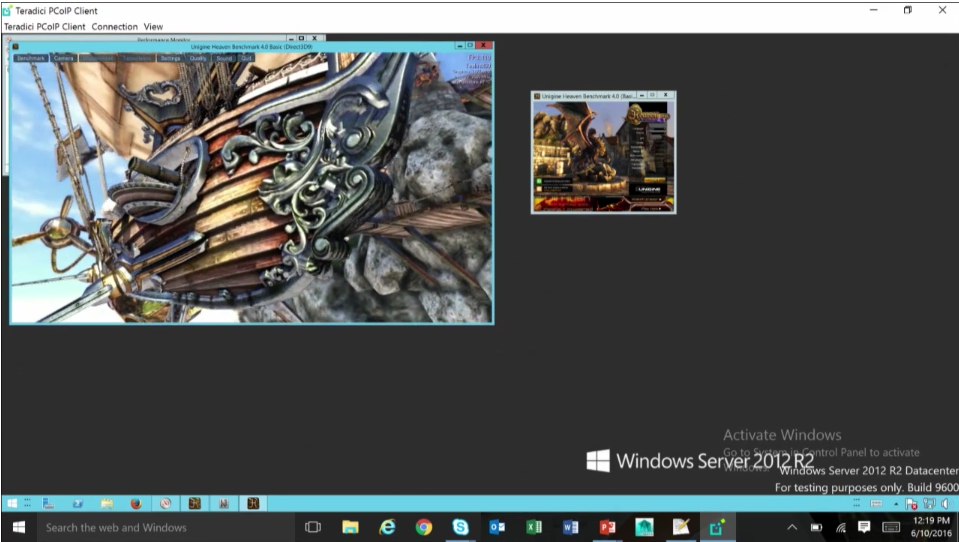
Task: Expand hidden icons in the remote tray
Action: [896, 504]
